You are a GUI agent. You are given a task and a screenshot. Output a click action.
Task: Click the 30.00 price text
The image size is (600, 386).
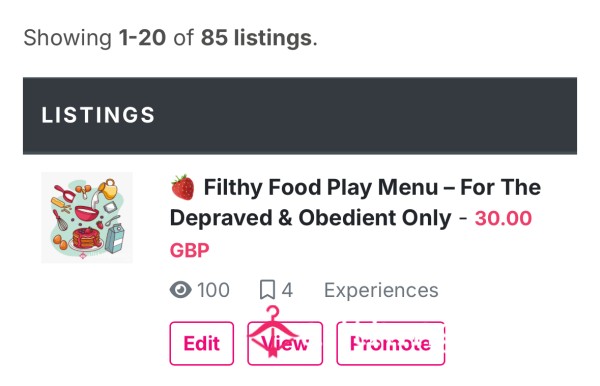503,218
